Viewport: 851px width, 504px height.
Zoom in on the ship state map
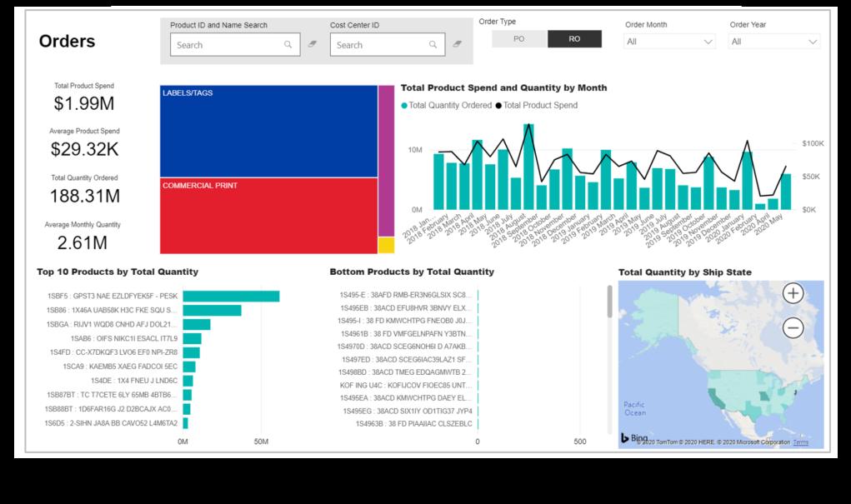coord(793,293)
